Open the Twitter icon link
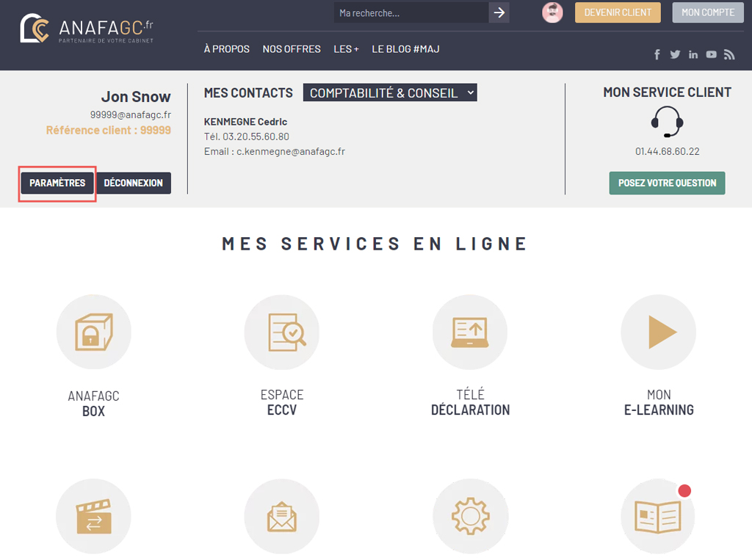The width and height of the screenshot is (752, 560). 676,54
